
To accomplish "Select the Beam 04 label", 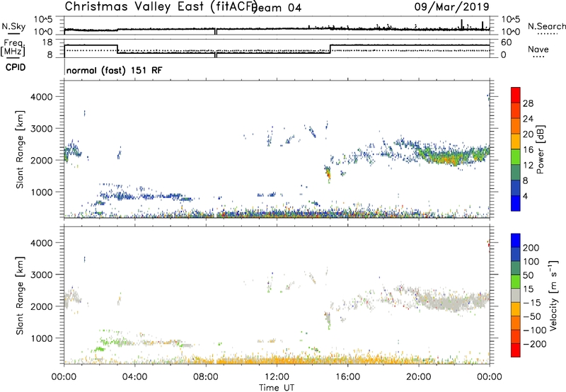I will point(277,8).
